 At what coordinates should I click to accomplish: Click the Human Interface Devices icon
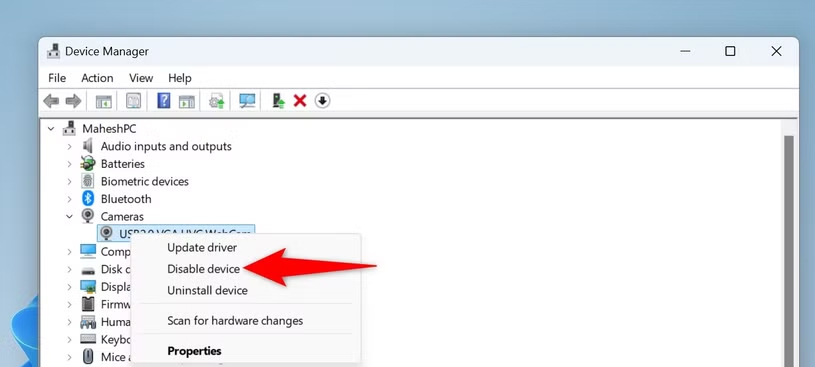pyautogui.click(x=88, y=322)
